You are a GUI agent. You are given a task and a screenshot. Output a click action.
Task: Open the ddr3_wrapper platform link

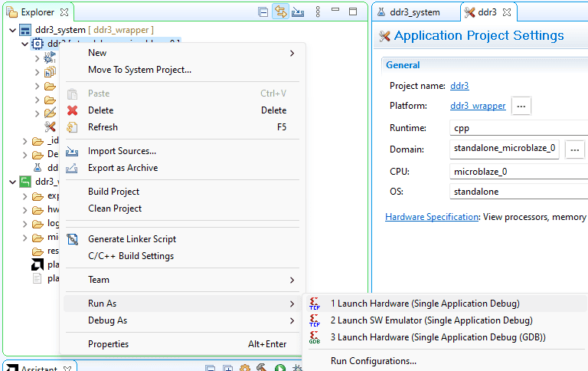(478, 106)
